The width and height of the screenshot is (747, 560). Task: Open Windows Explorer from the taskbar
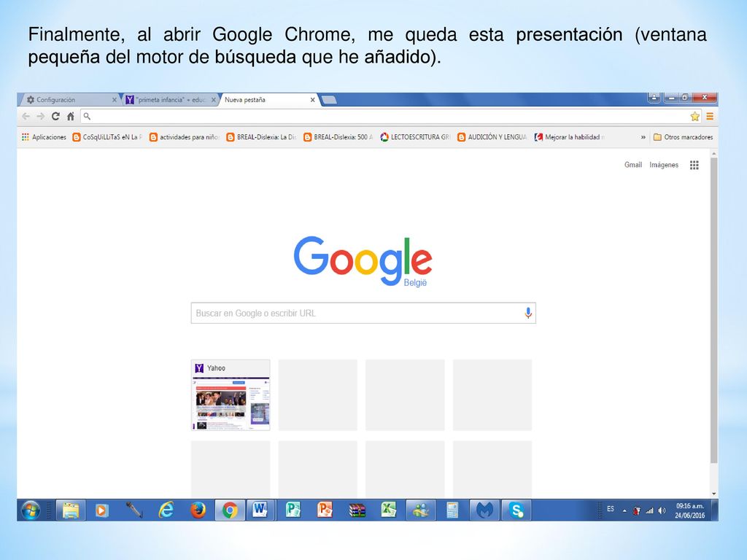(71, 510)
